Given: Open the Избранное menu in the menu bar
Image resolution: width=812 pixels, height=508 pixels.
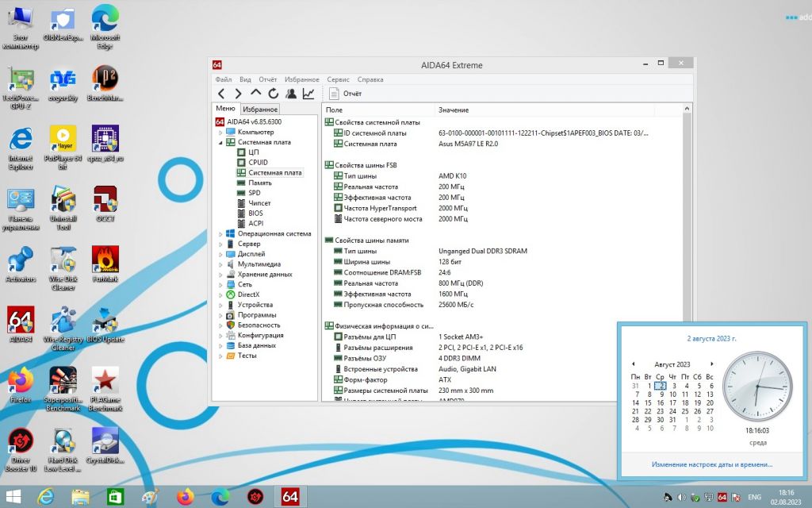Looking at the screenshot, I should coord(302,79).
